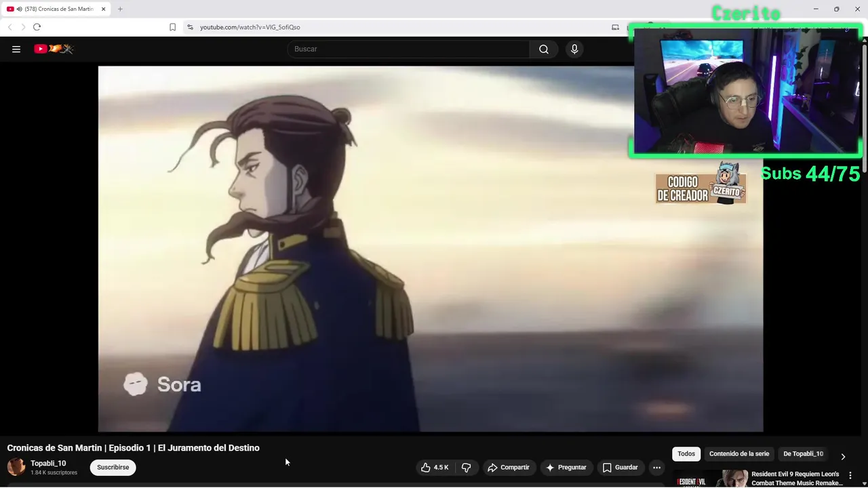Go back in browser history
The height and width of the screenshot is (488, 868).
9,27
